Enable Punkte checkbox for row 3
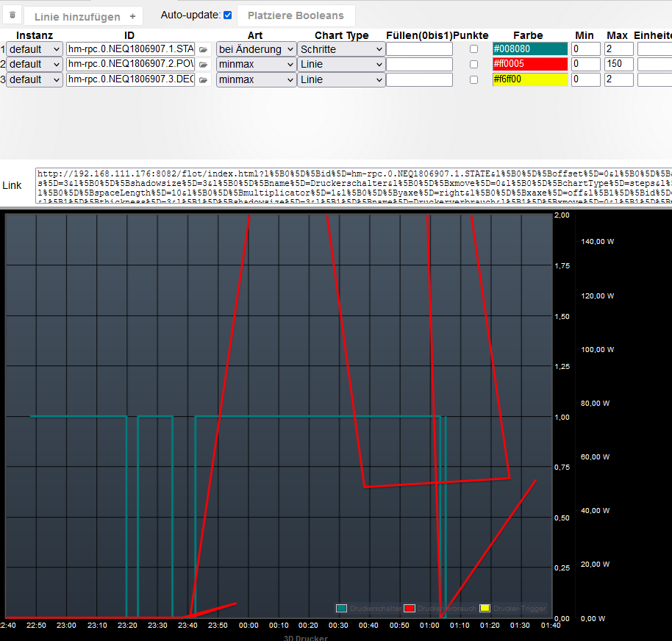672x641 pixels. click(x=473, y=79)
